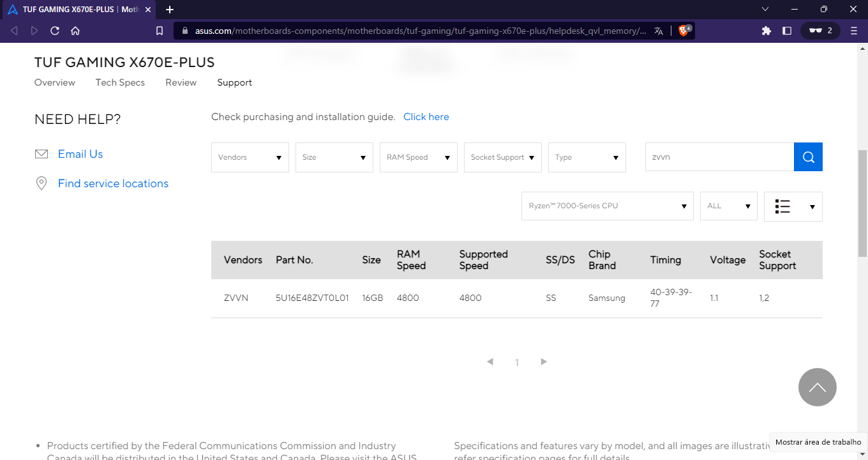868x460 pixels.
Task: Go to the previous results page arrow
Action: coord(490,362)
